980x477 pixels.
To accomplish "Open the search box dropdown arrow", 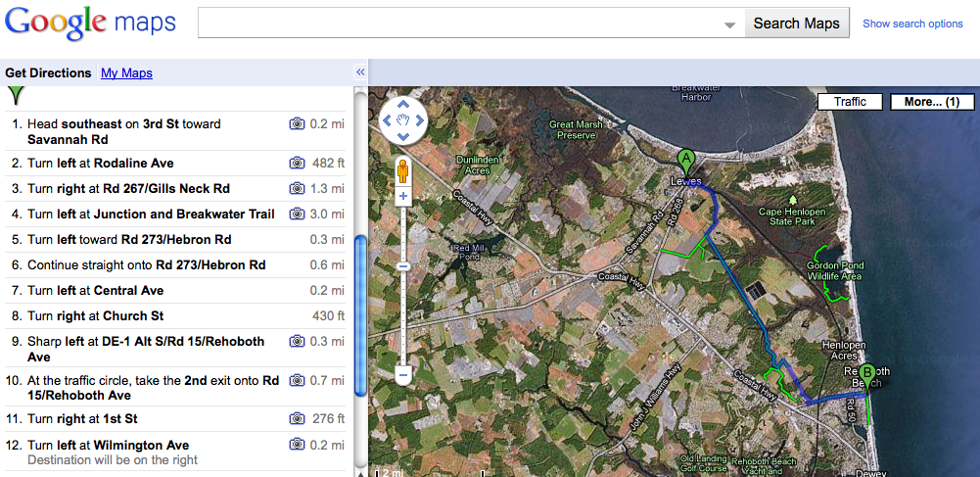I will (729, 24).
